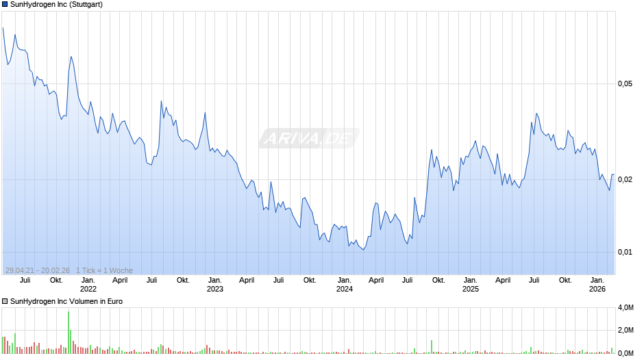Image resolution: width=644 pixels, height=360 pixels.
Task: Click the 0,02 price axis label
Action: tap(625, 179)
